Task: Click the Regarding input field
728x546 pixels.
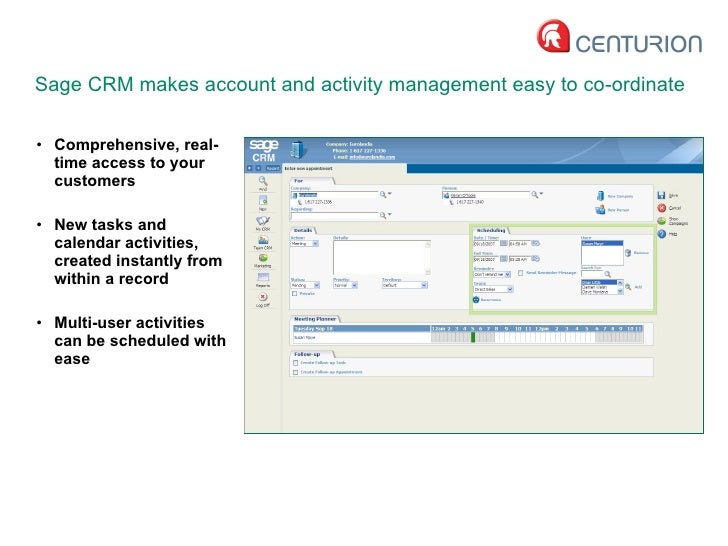Action: pyautogui.click(x=334, y=215)
